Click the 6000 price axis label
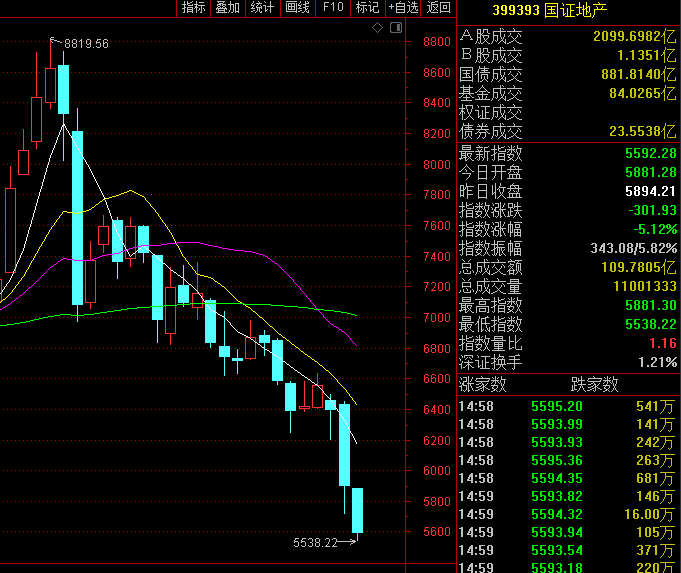 coord(437,470)
